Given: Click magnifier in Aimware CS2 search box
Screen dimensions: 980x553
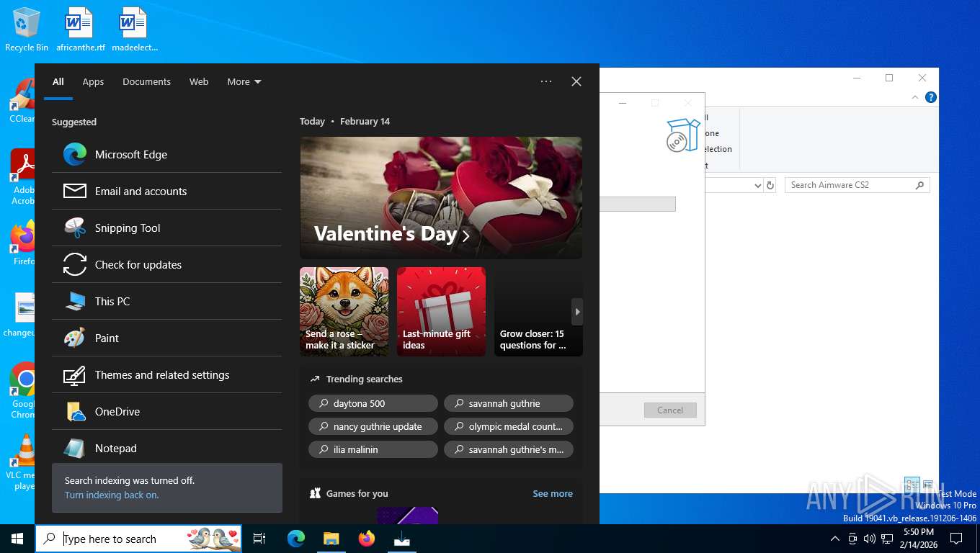Looking at the screenshot, I should click(x=919, y=185).
